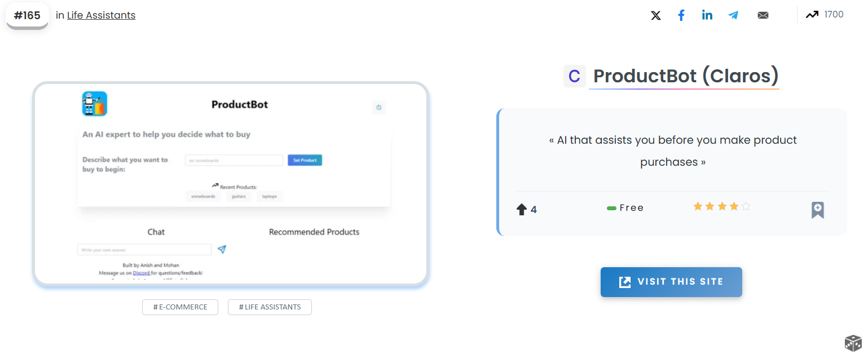Click the 1700 views counter

tap(834, 15)
